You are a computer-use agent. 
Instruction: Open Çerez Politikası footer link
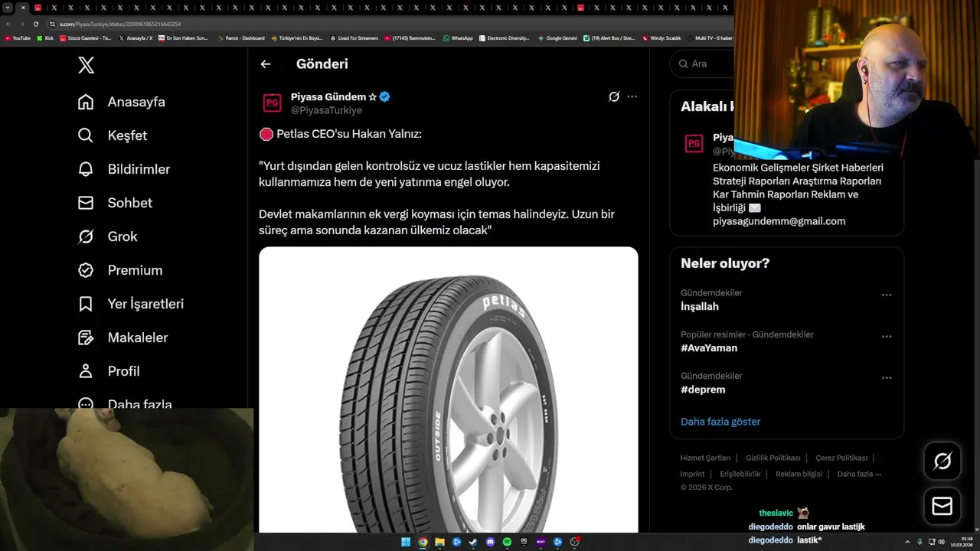841,458
